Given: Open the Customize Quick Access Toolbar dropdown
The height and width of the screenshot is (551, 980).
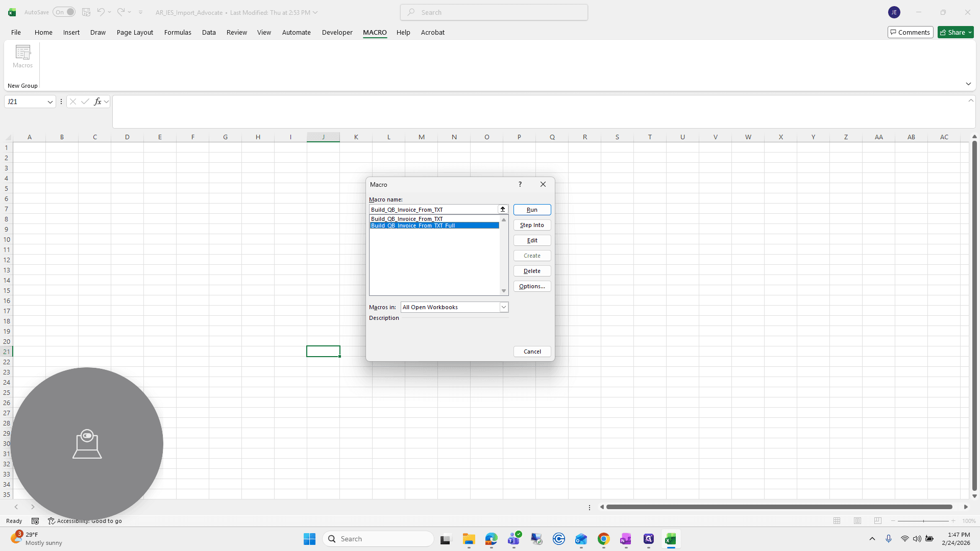Looking at the screenshot, I should [141, 12].
